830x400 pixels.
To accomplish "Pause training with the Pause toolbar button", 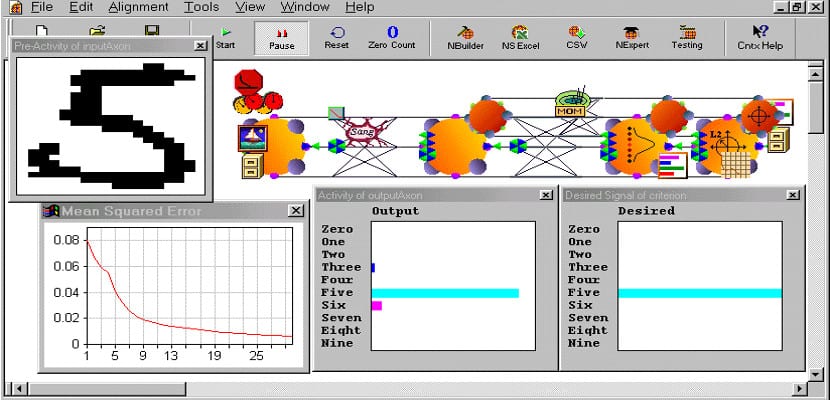I will [282, 39].
